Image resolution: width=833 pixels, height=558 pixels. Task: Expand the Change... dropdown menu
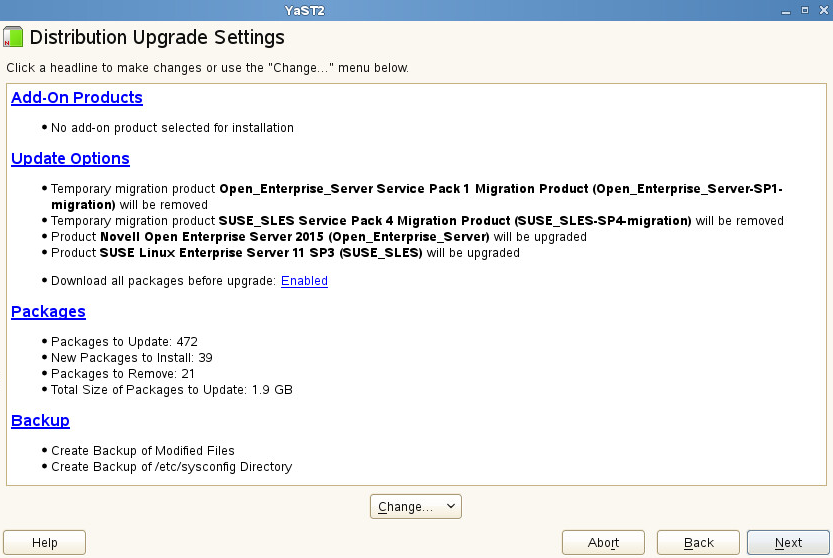pyautogui.click(x=416, y=507)
